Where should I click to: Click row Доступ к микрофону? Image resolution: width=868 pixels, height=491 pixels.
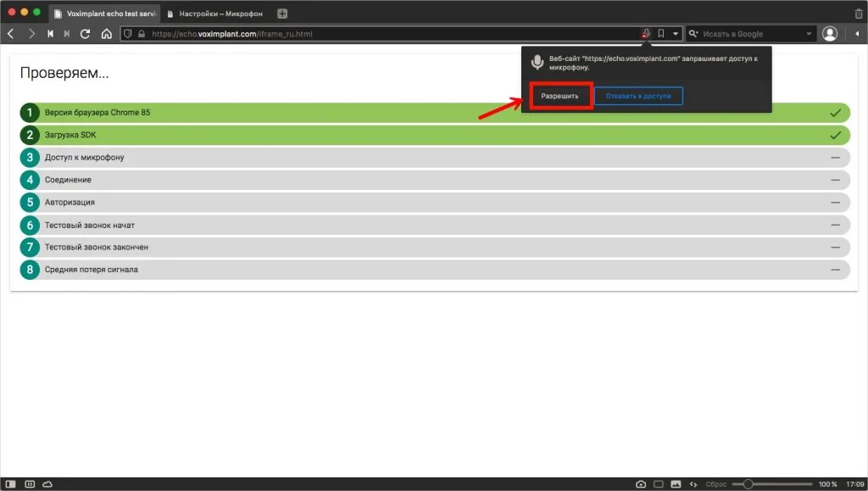[x=435, y=157]
